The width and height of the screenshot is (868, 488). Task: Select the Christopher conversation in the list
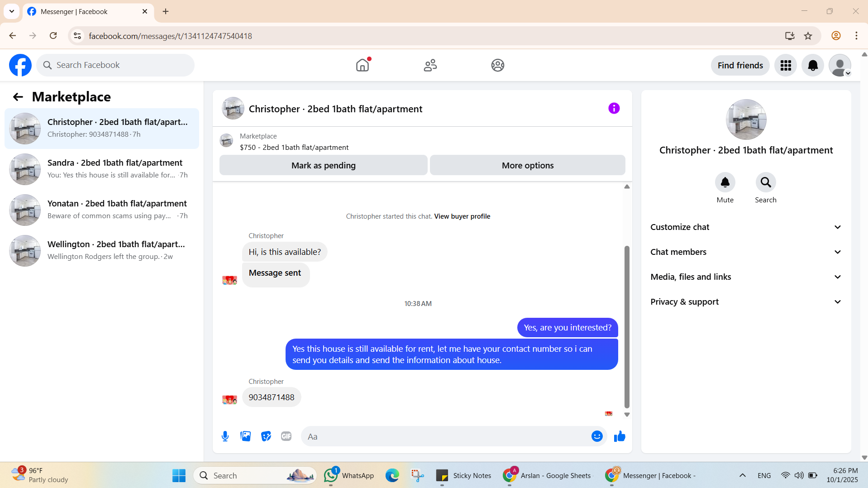[102, 129]
